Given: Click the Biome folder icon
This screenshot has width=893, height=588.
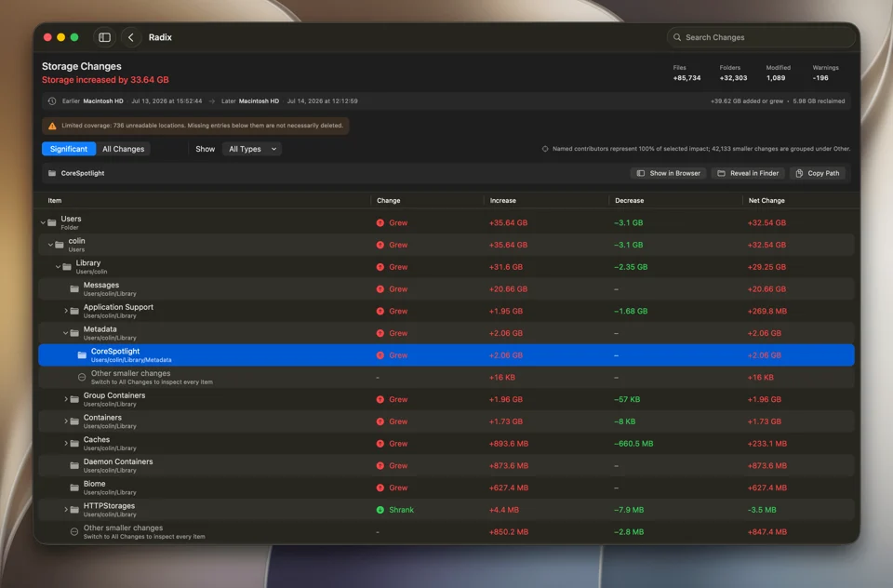Looking at the screenshot, I should (x=74, y=488).
